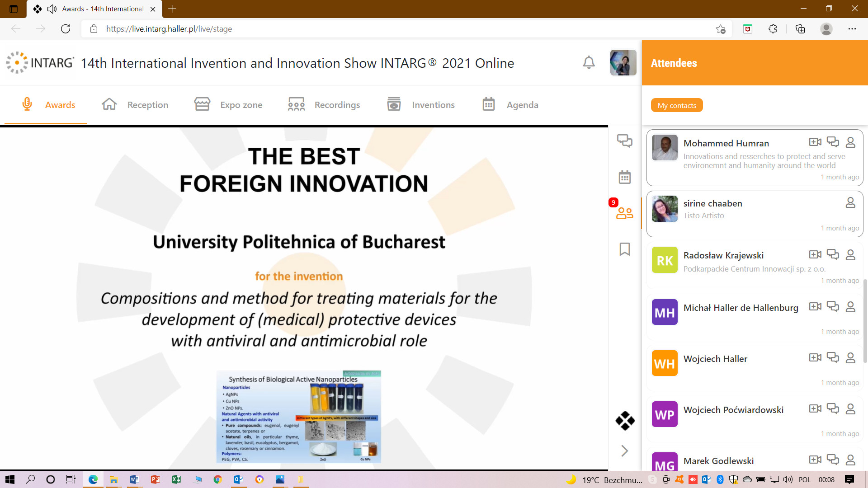The height and width of the screenshot is (488, 868).
Task: Open Word from the taskbar
Action: click(x=134, y=479)
